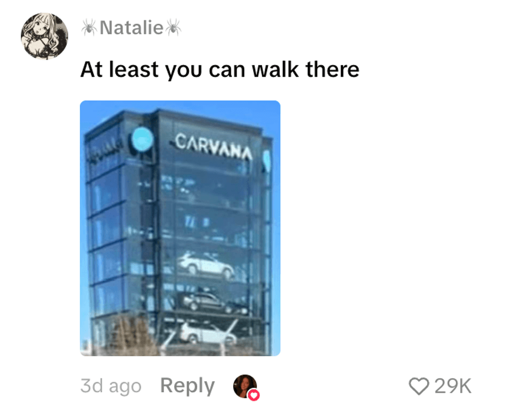Click the comment text At least you can walk there

coord(219,70)
